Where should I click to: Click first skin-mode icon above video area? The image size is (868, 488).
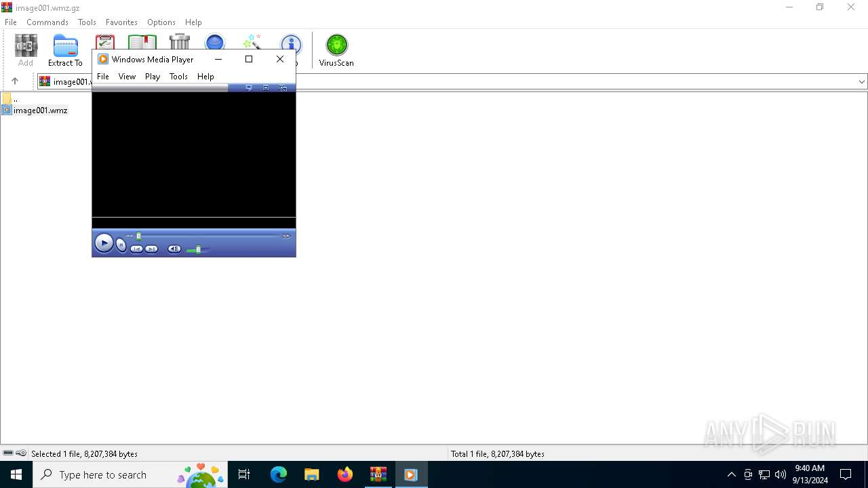[249, 87]
